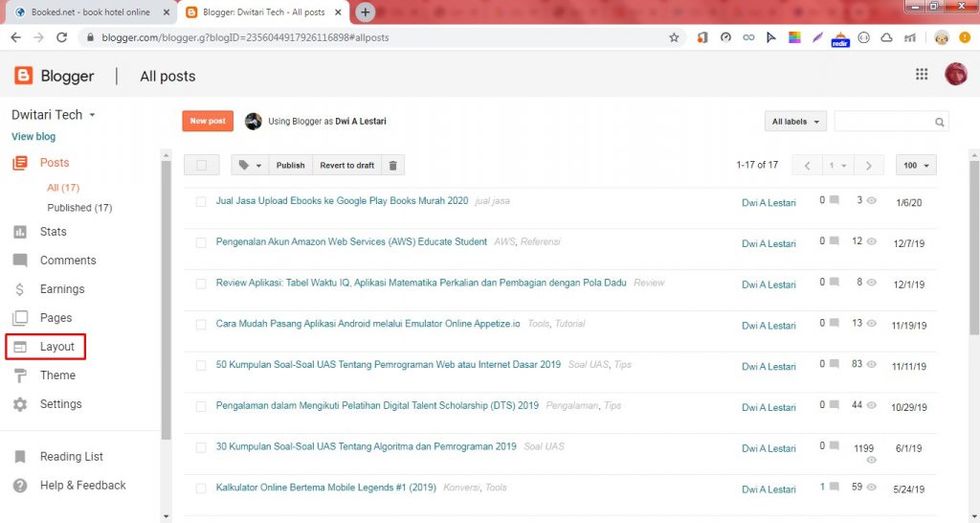The image size is (980, 523).
Task: Bookmark this page with star icon
Action: 674,37
